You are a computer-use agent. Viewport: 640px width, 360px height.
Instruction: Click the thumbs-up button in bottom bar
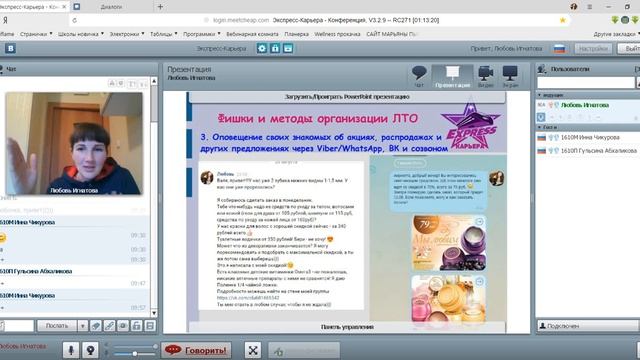click(304, 351)
